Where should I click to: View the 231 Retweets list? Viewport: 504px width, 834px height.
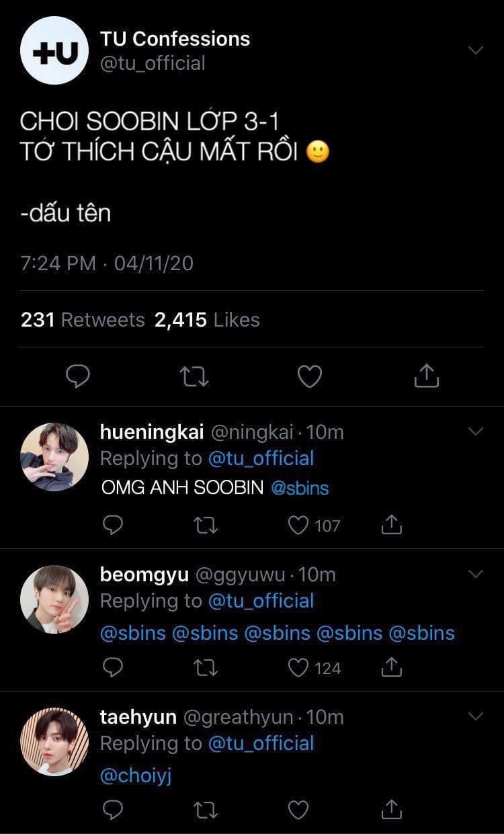point(83,320)
